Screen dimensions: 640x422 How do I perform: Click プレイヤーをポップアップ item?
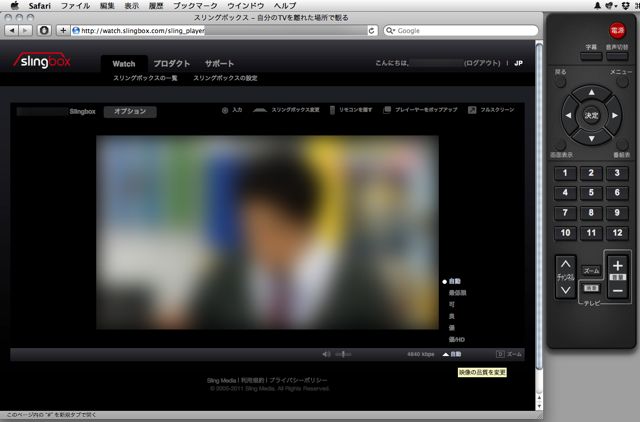pyautogui.click(x=420, y=110)
